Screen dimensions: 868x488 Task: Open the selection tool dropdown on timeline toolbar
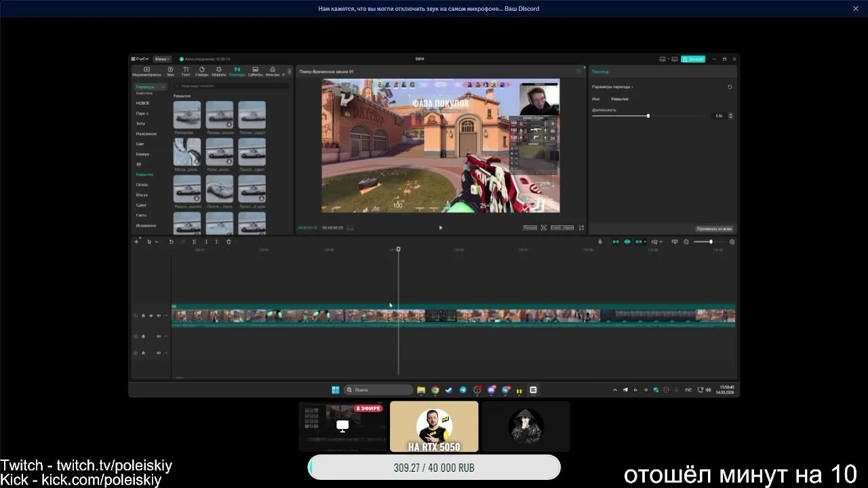156,242
